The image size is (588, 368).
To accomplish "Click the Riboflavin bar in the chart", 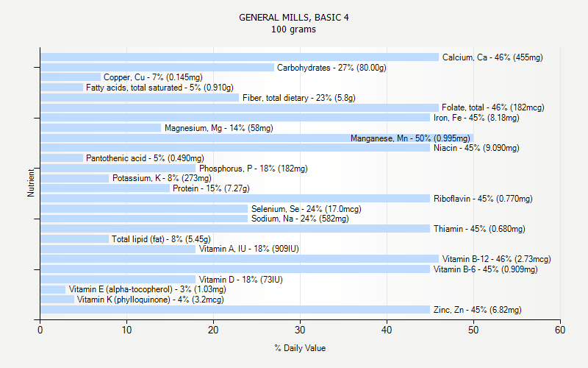I will (x=235, y=198).
